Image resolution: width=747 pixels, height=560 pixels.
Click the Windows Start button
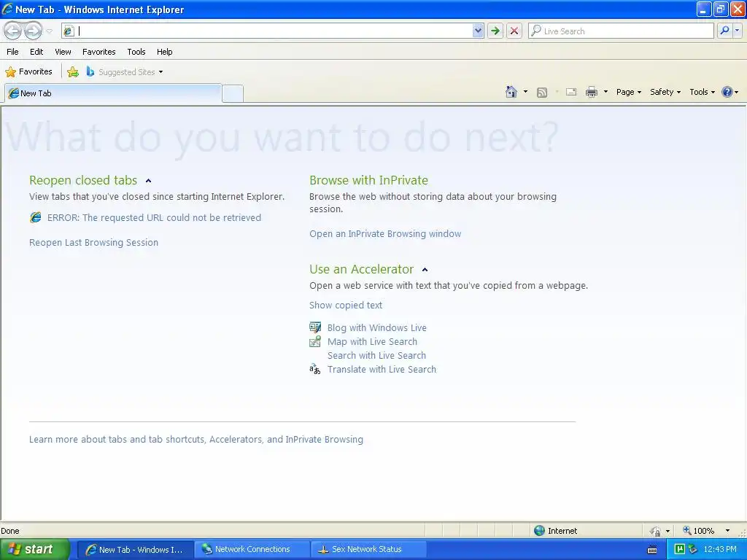(x=35, y=549)
